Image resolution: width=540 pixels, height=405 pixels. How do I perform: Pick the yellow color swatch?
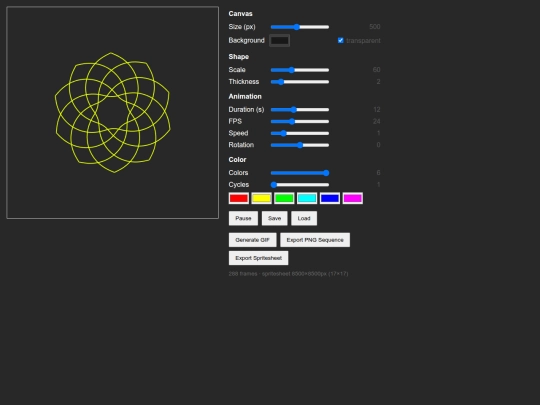click(x=261, y=198)
